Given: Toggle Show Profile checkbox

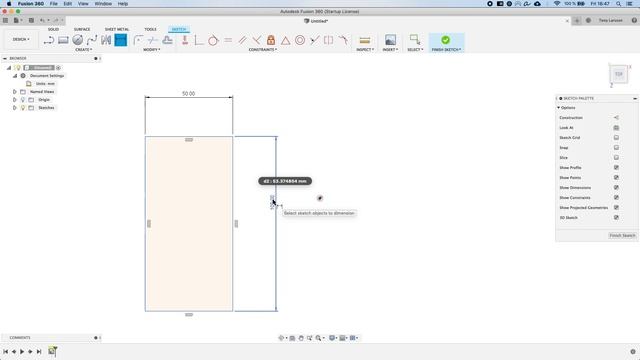Looking at the screenshot, I should (616, 167).
